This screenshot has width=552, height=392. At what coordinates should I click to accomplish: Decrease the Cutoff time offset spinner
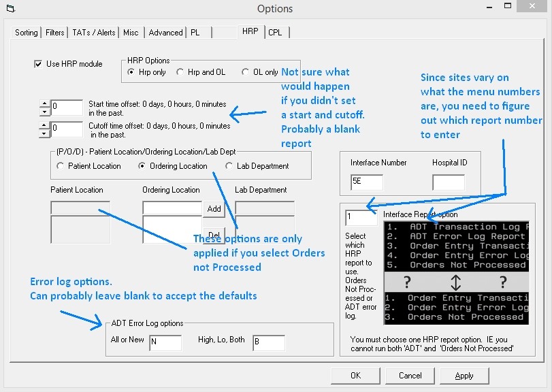click(45, 131)
